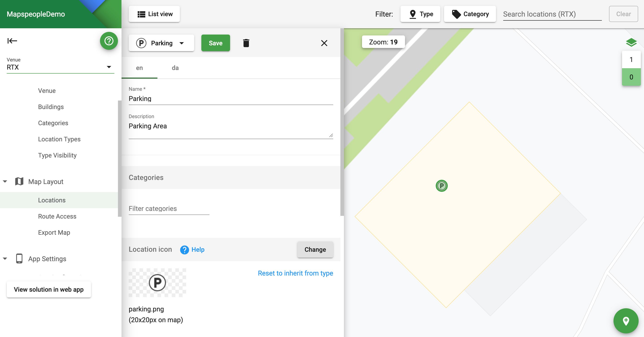Open the Parking location type dropdown
The image size is (644, 337).
click(x=161, y=43)
